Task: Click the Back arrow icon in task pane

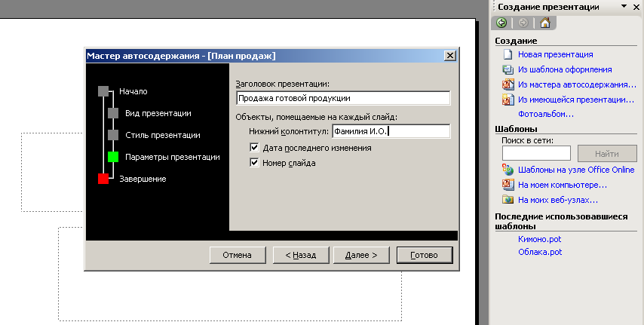Action: (x=501, y=23)
